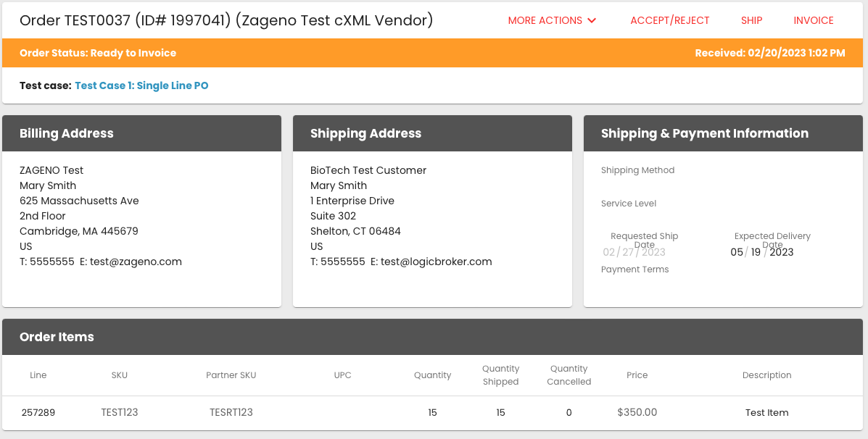This screenshot has height=439, width=868.
Task: Click the chevron arrow beside More Actions
Action: [592, 20]
